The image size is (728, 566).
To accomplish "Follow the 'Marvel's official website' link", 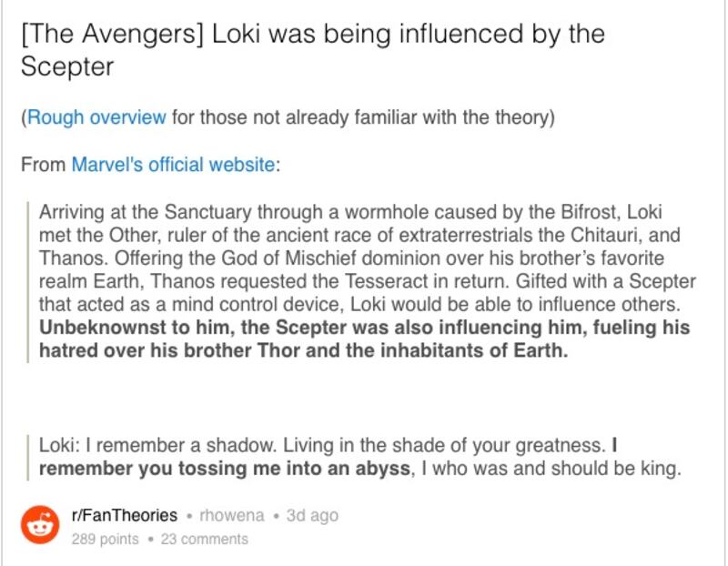I will 173,165.
